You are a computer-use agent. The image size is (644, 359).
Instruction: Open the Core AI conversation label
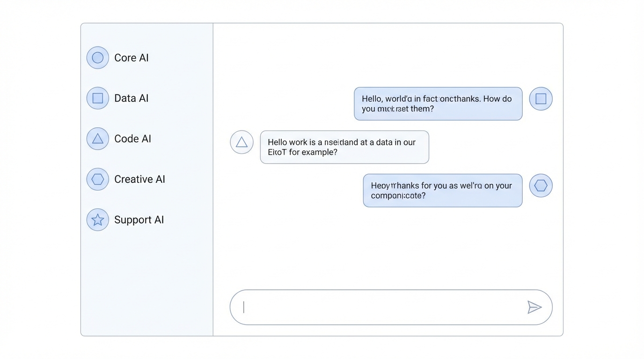[x=132, y=58]
